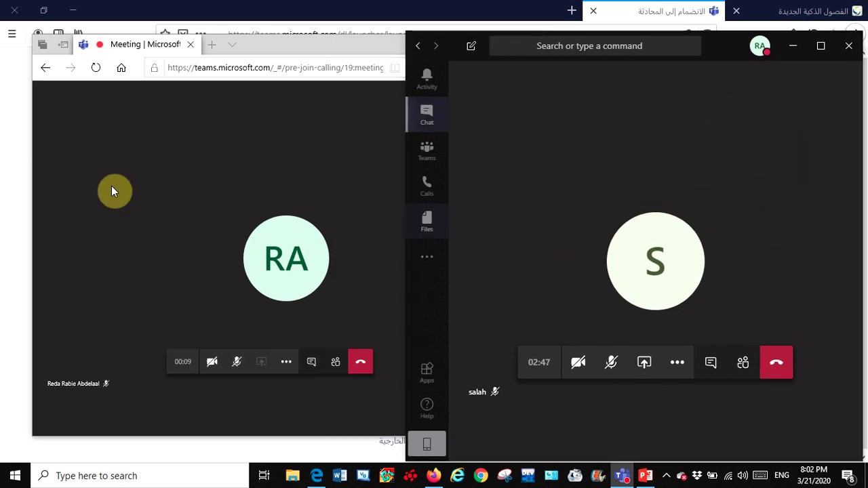Hang up the desktop Teams call

click(776, 363)
